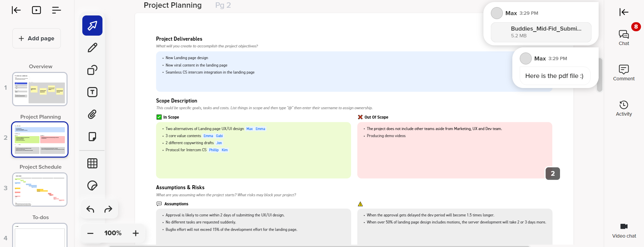Image resolution: width=644 pixels, height=247 pixels.
Task: Zoom in with the plus button
Action: click(x=136, y=233)
